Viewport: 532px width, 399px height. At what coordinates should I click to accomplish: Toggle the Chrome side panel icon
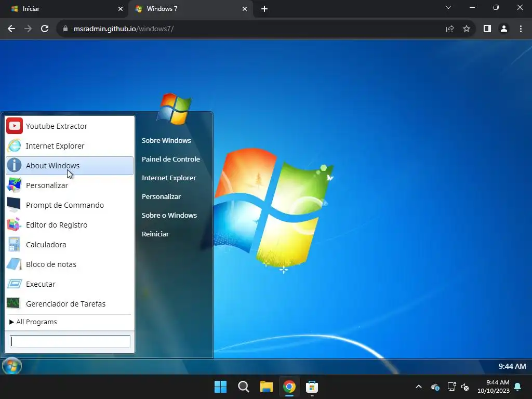[487, 29]
